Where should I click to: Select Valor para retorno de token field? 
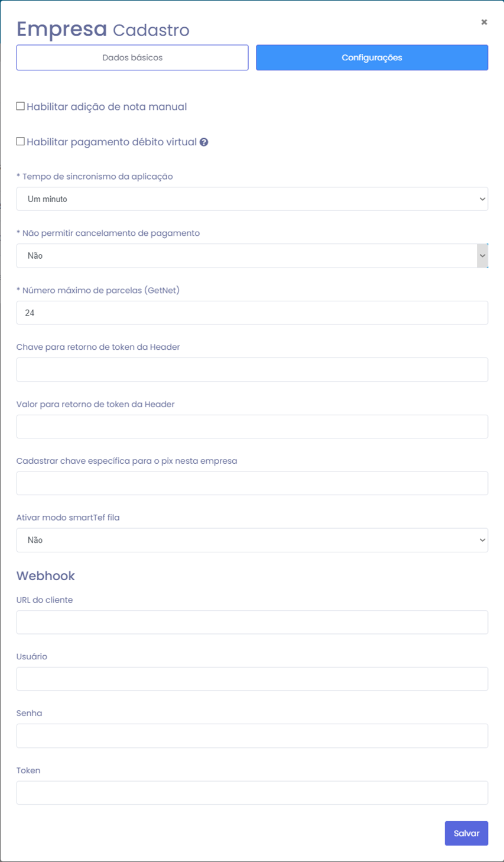pyautogui.click(x=252, y=427)
